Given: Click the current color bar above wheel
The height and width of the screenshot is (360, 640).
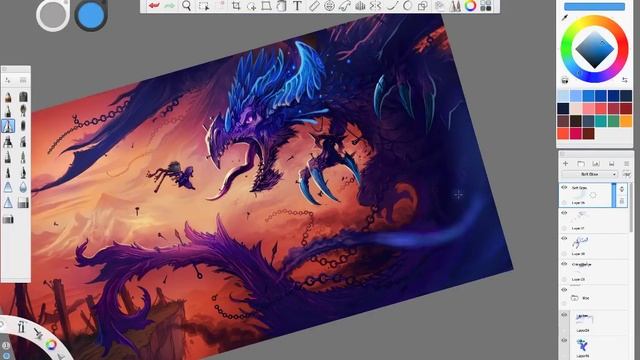Looking at the screenshot, I should (x=594, y=6).
